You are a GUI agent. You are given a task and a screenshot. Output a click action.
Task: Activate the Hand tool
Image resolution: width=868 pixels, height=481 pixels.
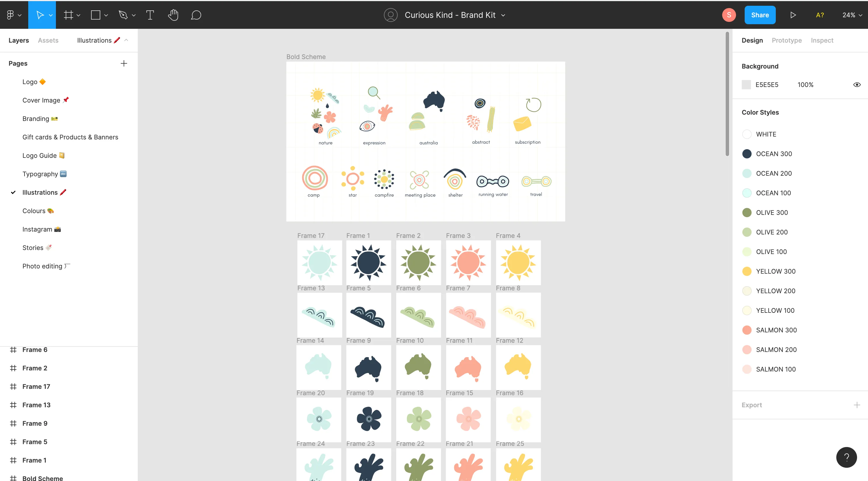coord(173,15)
